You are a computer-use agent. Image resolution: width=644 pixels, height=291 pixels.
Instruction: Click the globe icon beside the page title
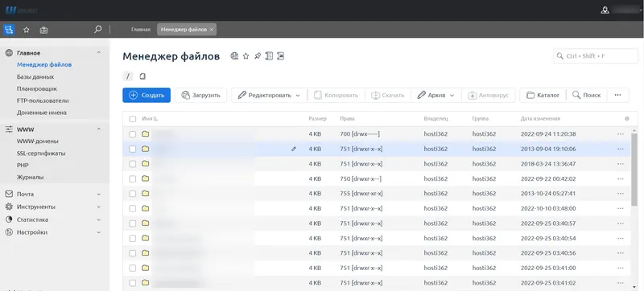coord(234,56)
